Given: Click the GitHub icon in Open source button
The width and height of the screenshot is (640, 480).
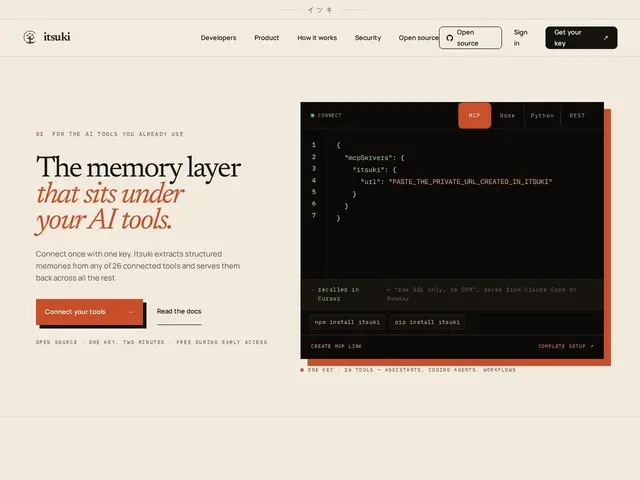Looking at the screenshot, I should point(449,38).
